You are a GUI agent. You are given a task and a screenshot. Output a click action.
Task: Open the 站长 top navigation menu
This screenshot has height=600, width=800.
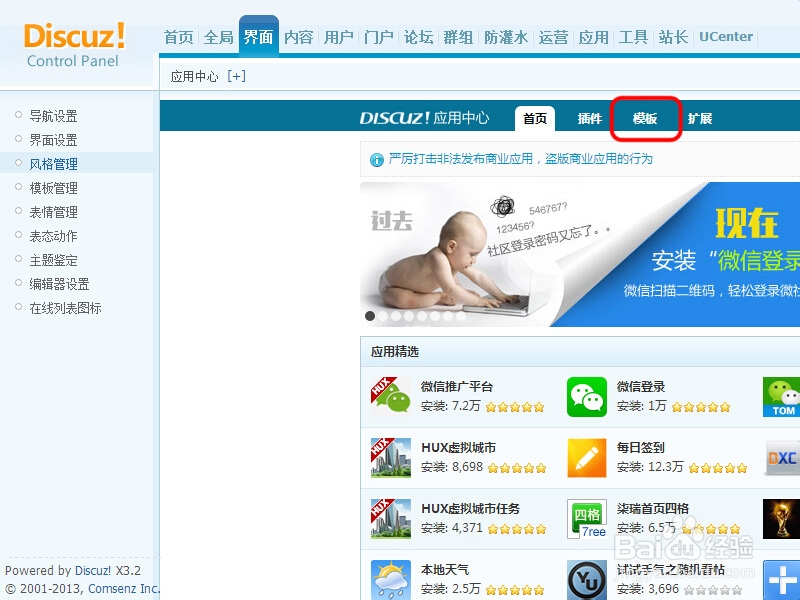(673, 37)
